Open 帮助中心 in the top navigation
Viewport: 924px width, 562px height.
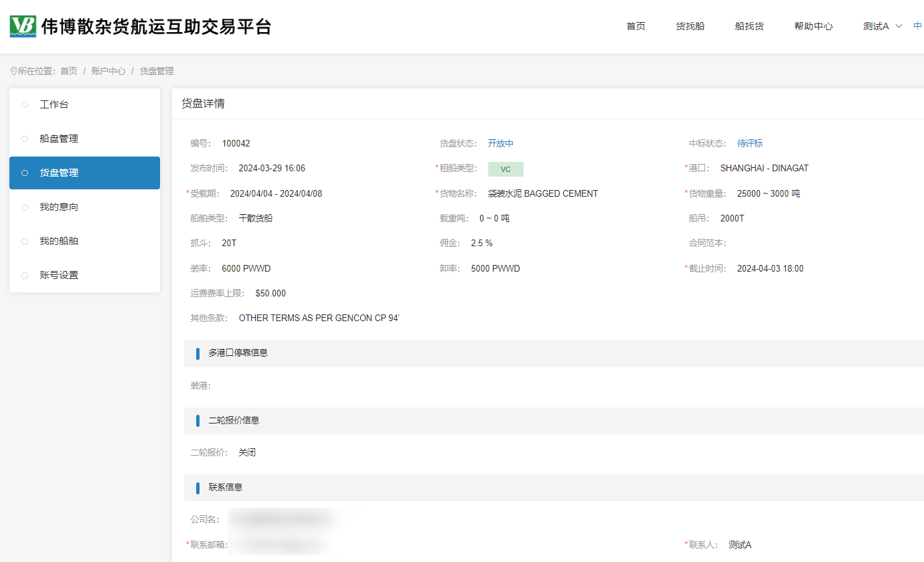pos(814,26)
